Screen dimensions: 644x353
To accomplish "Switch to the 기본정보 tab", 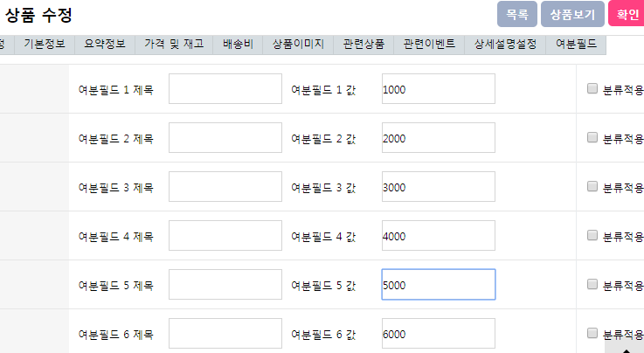I will tap(44, 43).
